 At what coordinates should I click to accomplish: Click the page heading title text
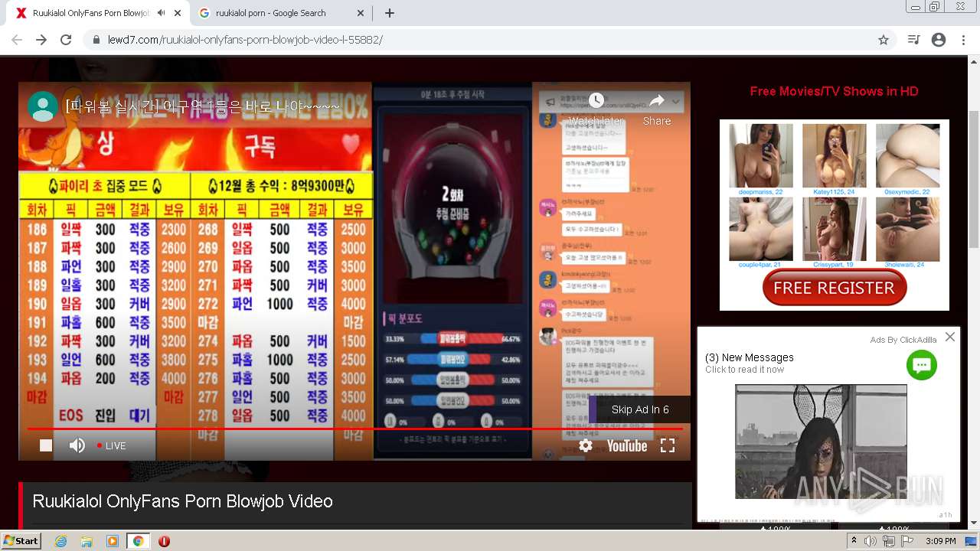pyautogui.click(x=182, y=501)
